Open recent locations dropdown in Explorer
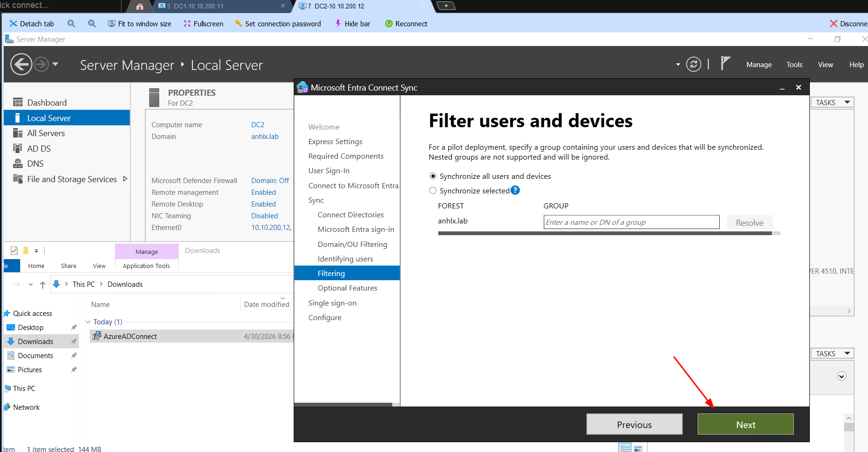Image resolution: width=868 pixels, height=452 pixels. 30,284
